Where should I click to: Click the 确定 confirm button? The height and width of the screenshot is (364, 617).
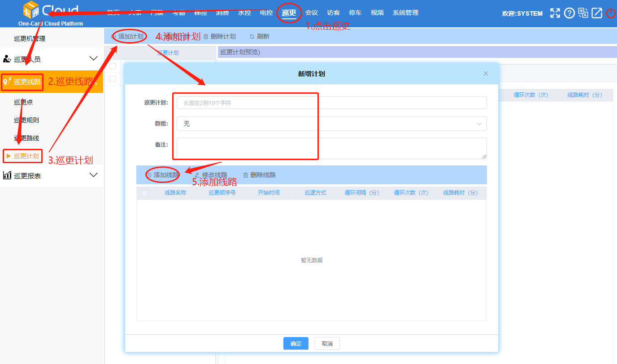(295, 343)
